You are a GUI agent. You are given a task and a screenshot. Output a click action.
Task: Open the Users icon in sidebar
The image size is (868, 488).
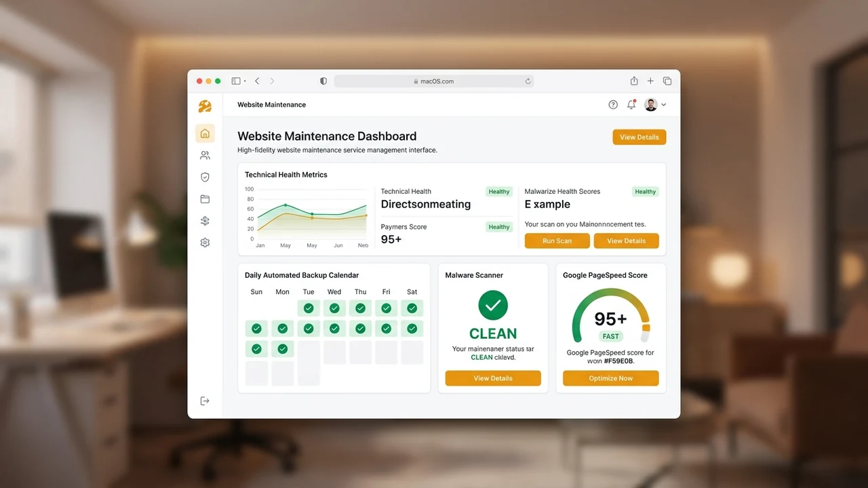[205, 155]
